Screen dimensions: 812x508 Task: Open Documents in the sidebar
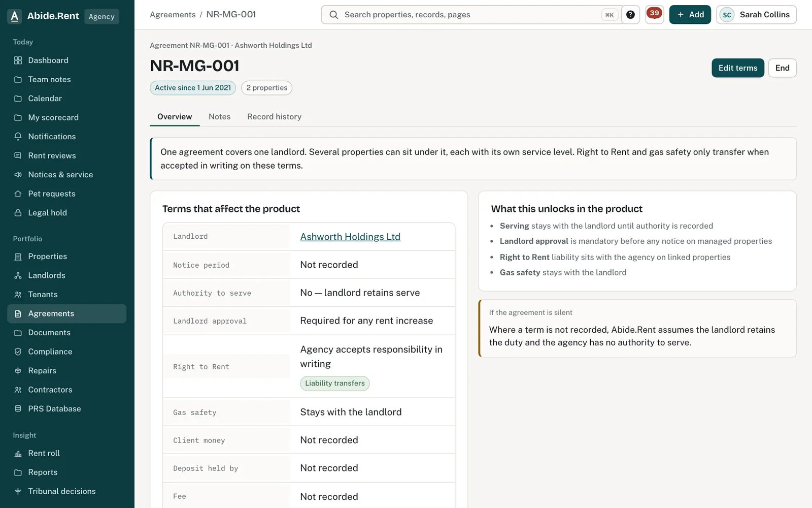click(x=67, y=333)
